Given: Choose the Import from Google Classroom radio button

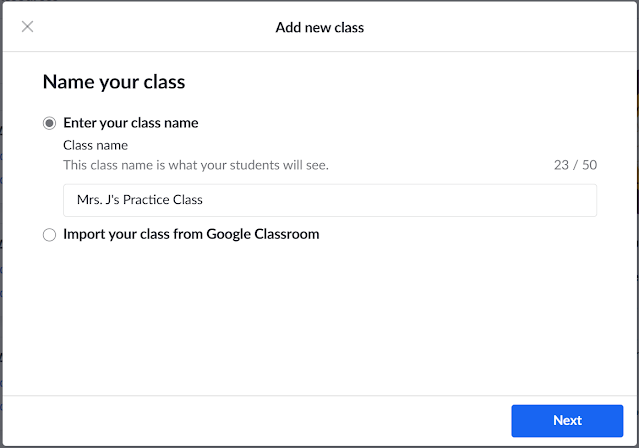Looking at the screenshot, I should point(49,235).
